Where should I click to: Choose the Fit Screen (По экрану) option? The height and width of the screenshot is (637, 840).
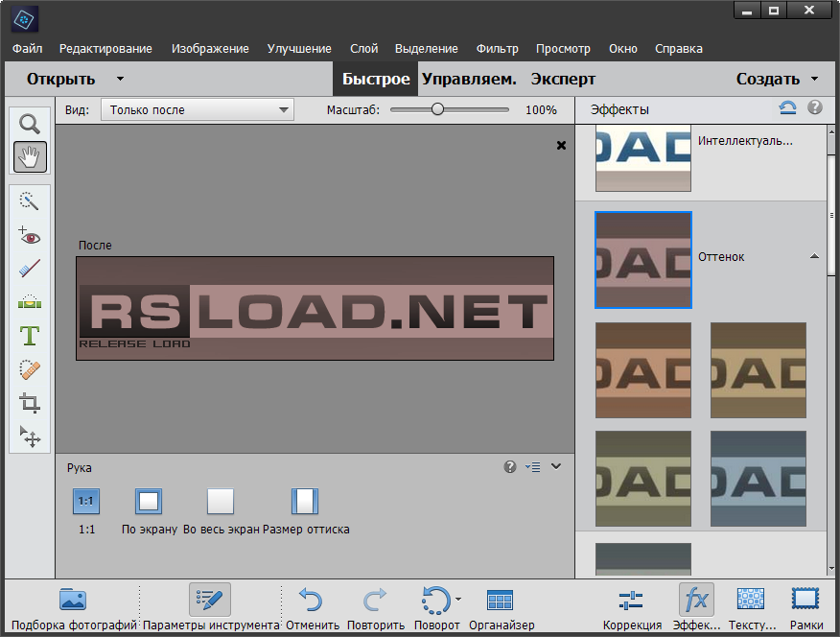tap(149, 502)
